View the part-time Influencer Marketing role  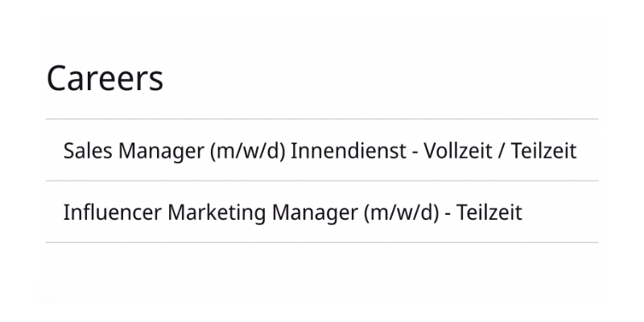292,213
